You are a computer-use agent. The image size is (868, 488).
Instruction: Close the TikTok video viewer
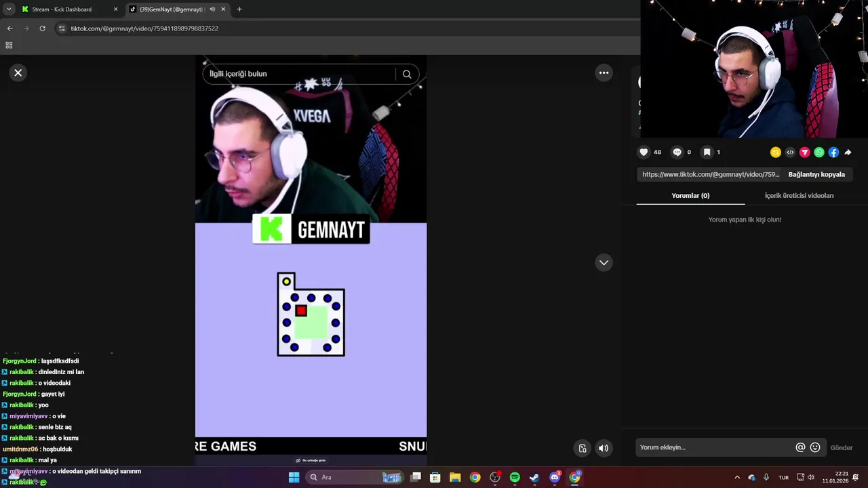pyautogui.click(x=18, y=73)
